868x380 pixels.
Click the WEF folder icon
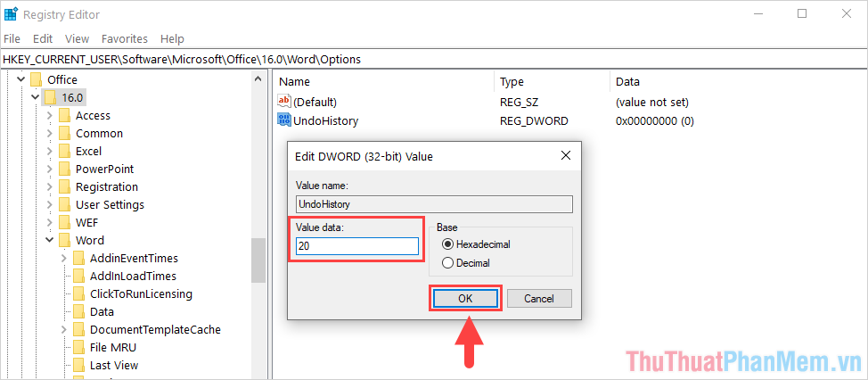[x=65, y=222]
